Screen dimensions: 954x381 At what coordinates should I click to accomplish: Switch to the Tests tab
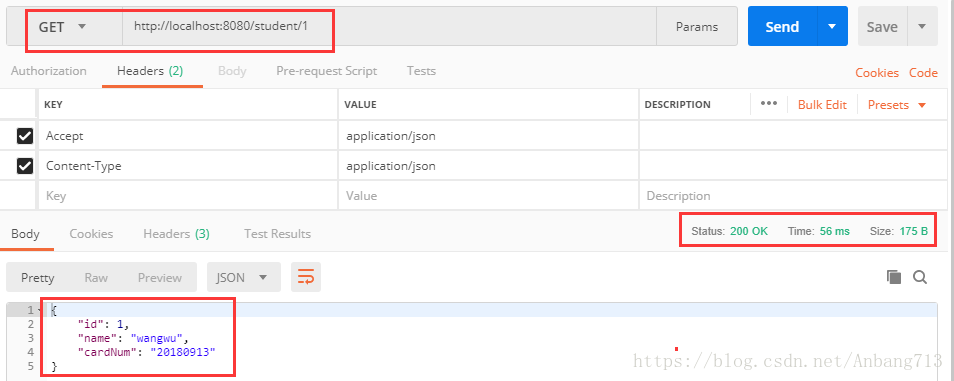(x=422, y=71)
